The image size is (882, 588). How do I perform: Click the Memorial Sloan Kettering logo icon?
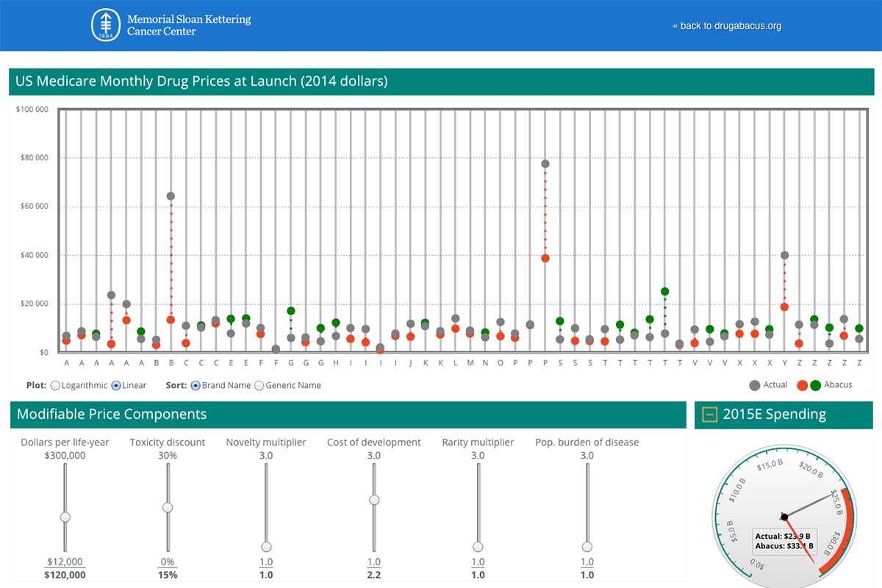point(103,25)
